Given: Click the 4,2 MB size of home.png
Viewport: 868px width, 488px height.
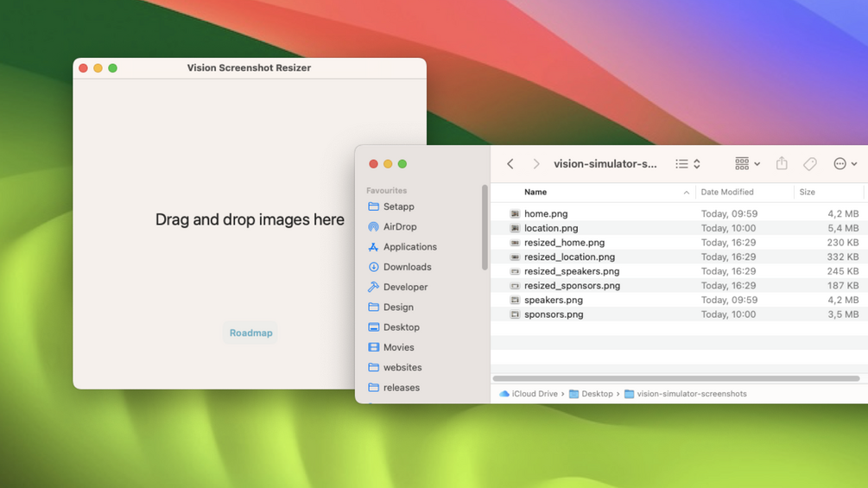Looking at the screenshot, I should 843,213.
